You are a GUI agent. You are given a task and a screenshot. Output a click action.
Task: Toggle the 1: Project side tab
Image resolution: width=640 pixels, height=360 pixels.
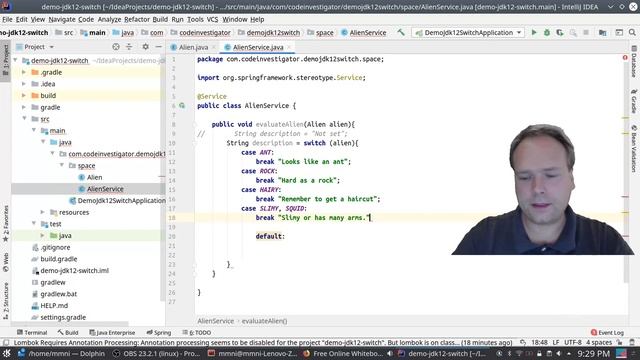click(6, 60)
